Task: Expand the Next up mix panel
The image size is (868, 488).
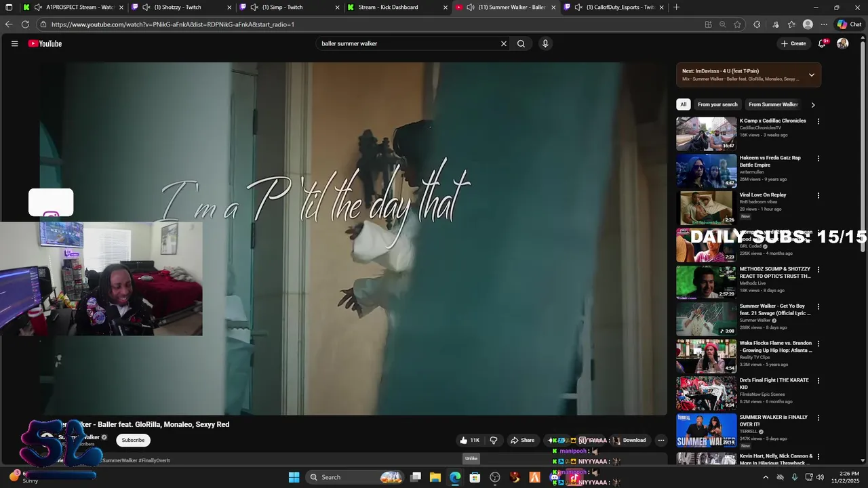Action: click(812, 75)
